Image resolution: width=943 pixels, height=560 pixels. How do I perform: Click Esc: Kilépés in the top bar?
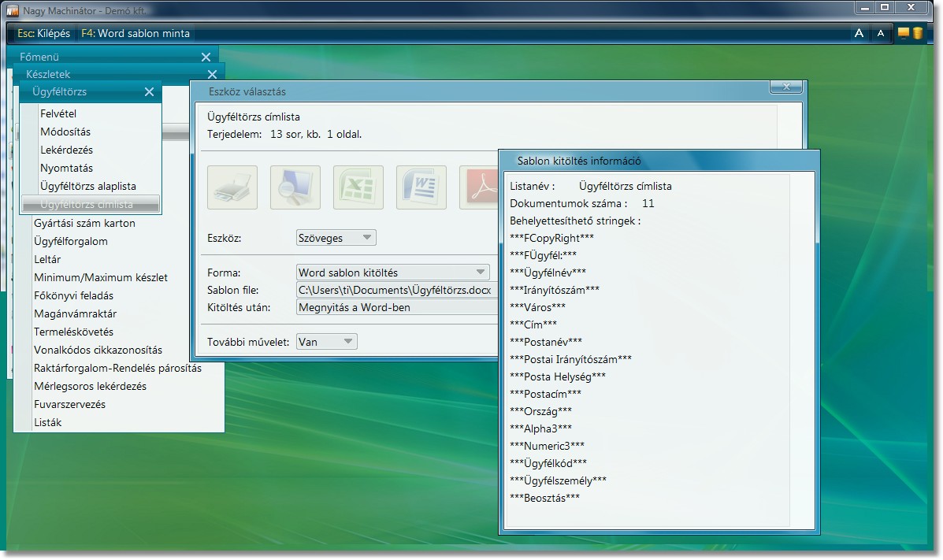(44, 34)
